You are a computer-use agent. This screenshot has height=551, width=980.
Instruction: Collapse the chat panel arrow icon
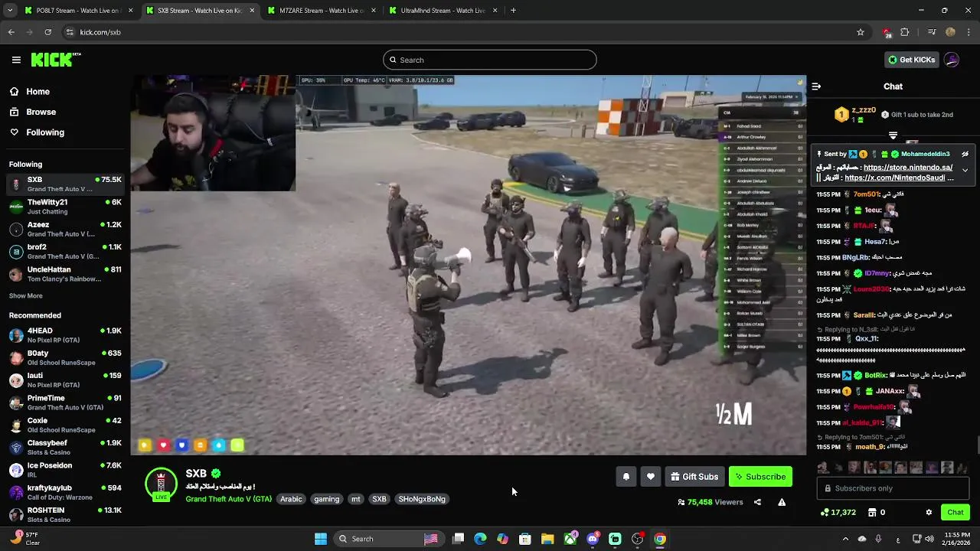pos(816,86)
